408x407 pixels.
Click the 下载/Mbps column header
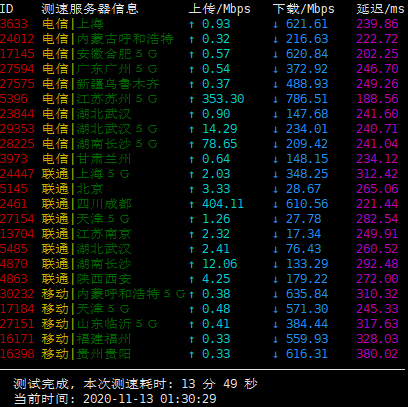[303, 9]
